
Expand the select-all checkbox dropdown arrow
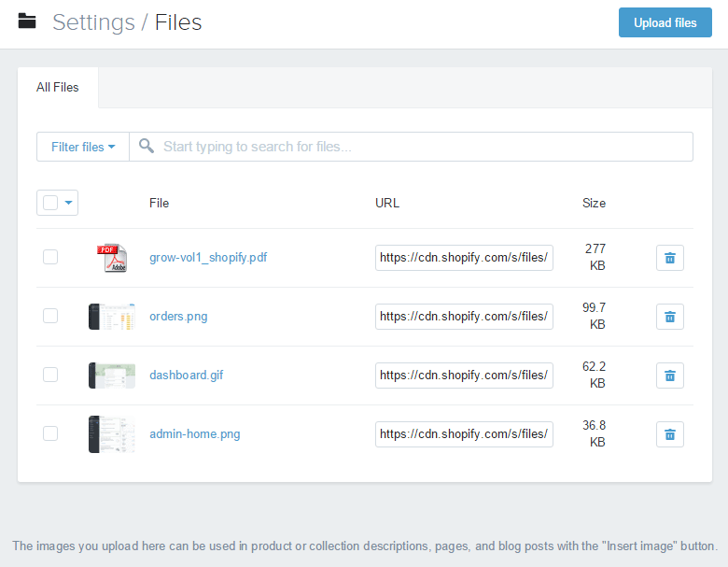(x=69, y=203)
